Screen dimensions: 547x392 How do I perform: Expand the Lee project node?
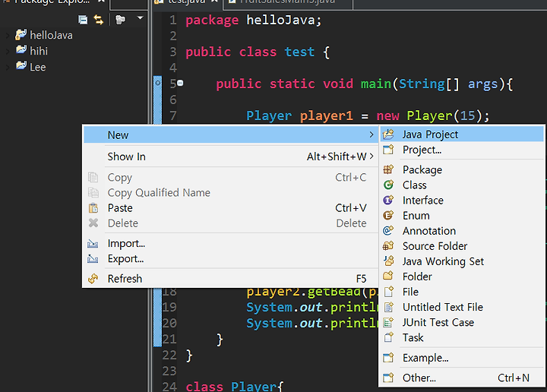pyautogui.click(x=8, y=68)
